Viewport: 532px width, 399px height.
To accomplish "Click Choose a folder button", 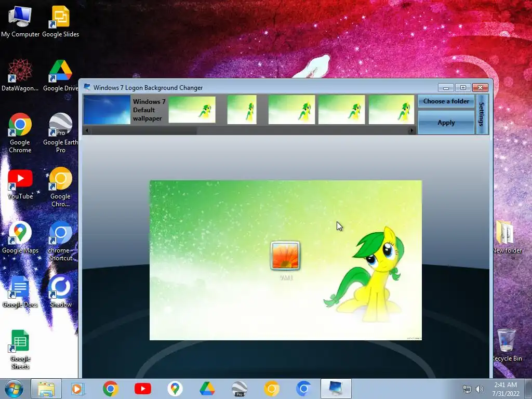I will 446,101.
